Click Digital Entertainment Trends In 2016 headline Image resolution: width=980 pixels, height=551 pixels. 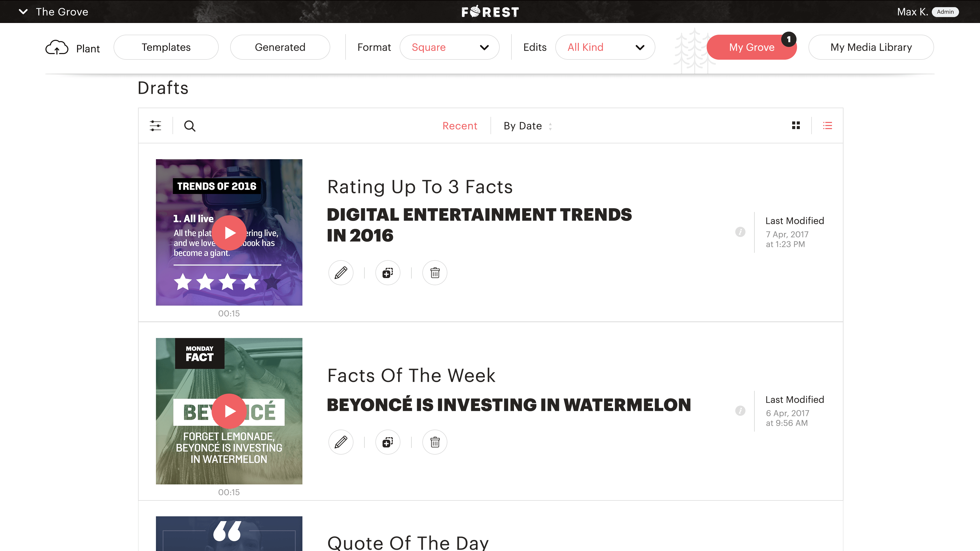479,225
